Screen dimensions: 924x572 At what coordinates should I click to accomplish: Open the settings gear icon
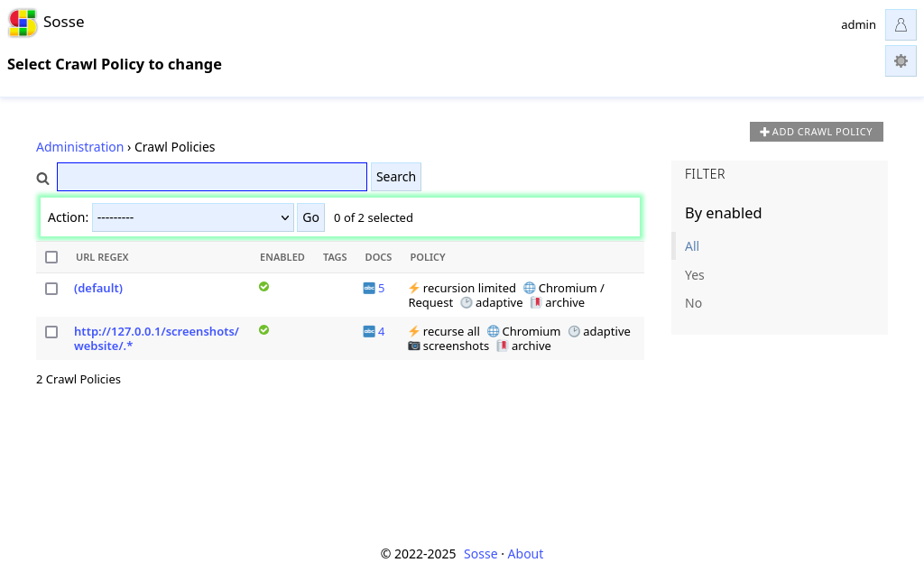click(x=901, y=60)
